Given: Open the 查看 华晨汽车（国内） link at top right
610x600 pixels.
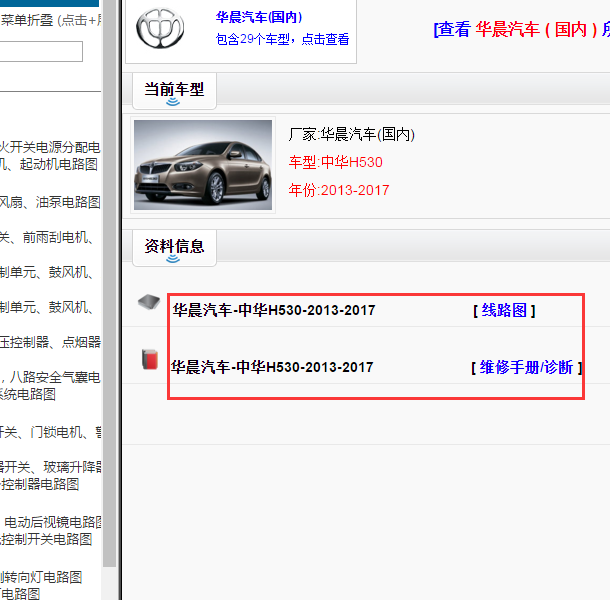Looking at the screenshot, I should (x=521, y=29).
